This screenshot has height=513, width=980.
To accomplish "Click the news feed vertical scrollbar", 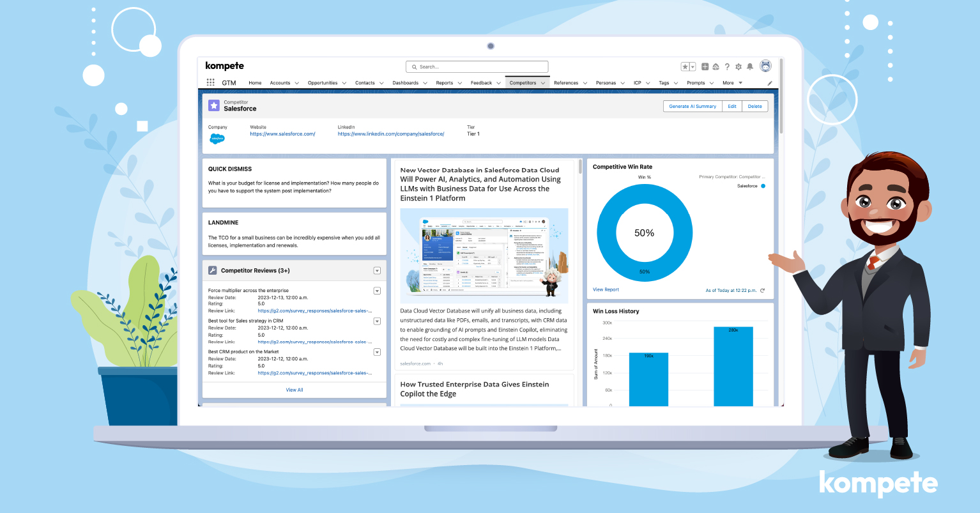I will pos(580,167).
